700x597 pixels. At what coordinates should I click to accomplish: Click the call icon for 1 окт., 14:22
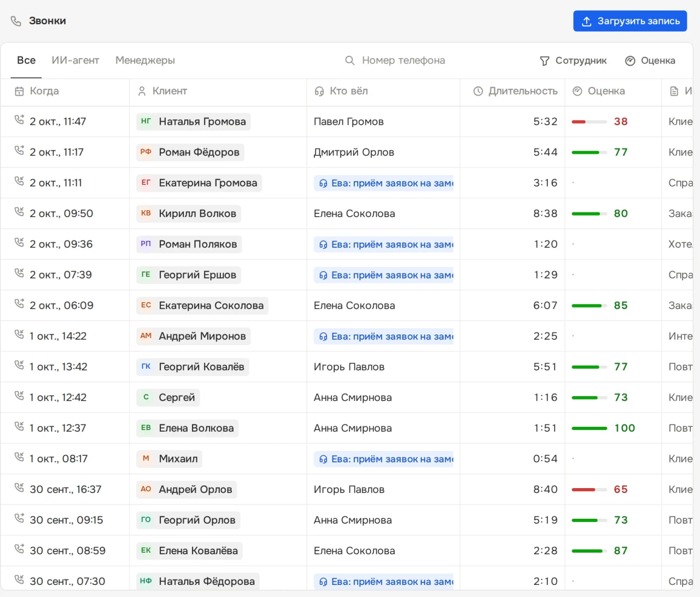19,334
